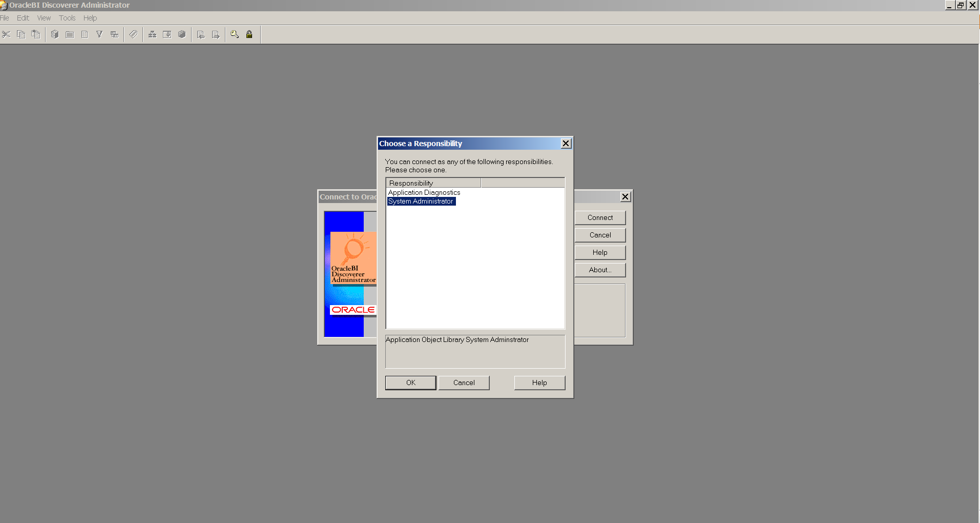Click the About... button
This screenshot has height=523, width=980.
[600, 270]
